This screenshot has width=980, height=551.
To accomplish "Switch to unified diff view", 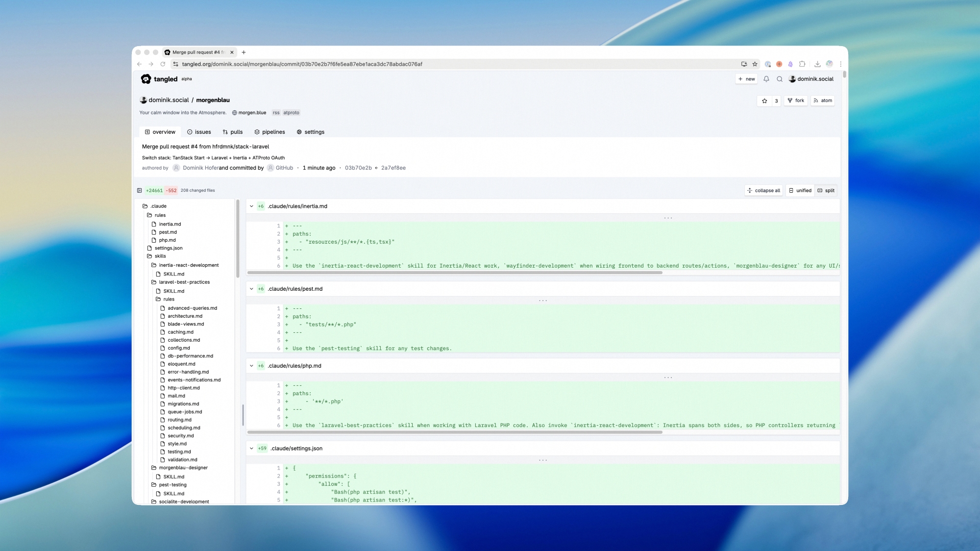I will tap(800, 191).
